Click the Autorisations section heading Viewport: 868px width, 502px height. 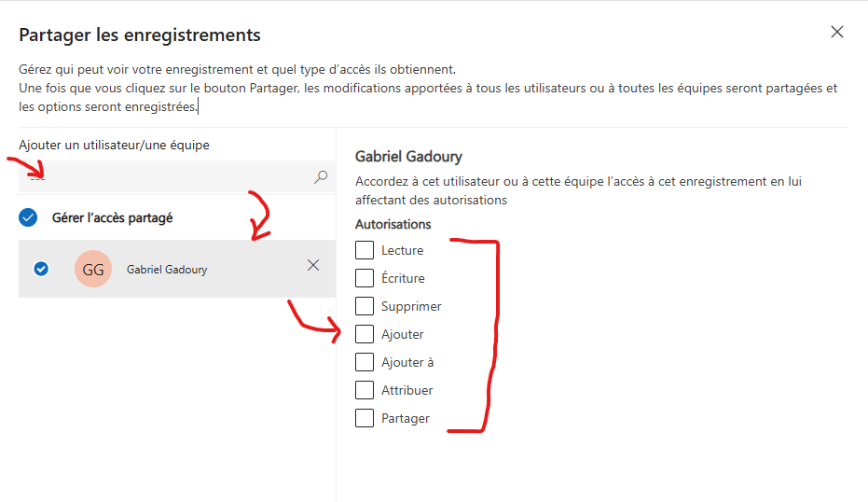click(x=393, y=224)
